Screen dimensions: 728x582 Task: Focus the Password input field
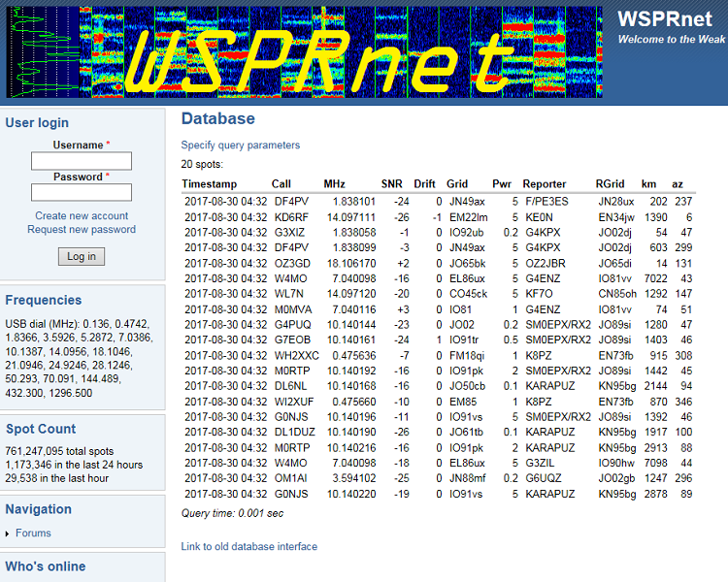click(x=82, y=193)
